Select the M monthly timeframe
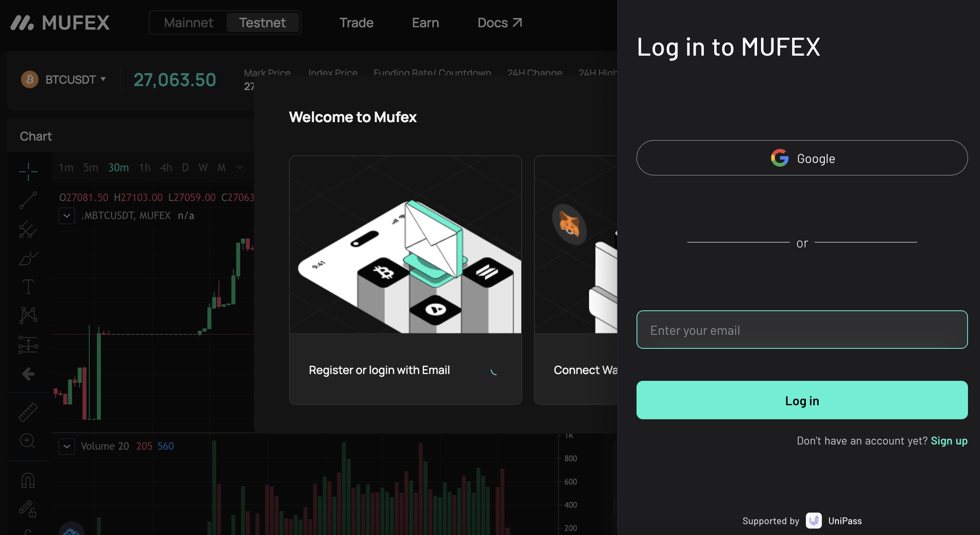The width and height of the screenshot is (980, 535). (x=221, y=167)
